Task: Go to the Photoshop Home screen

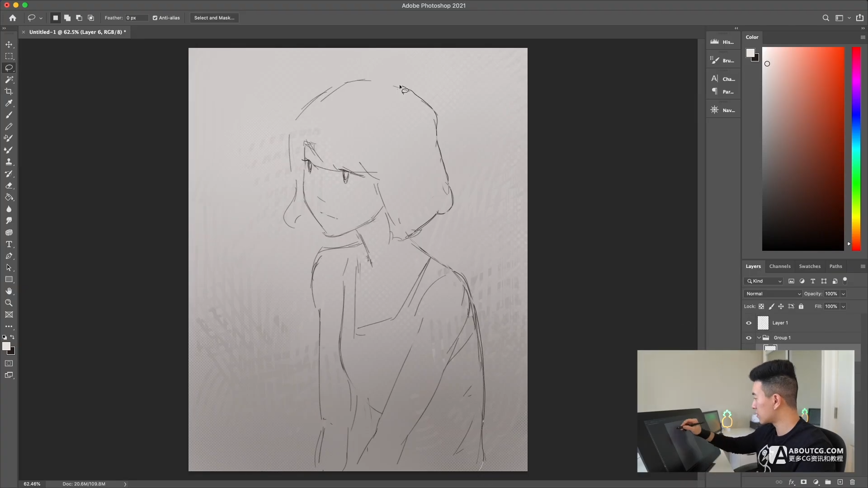Action: 13,18
